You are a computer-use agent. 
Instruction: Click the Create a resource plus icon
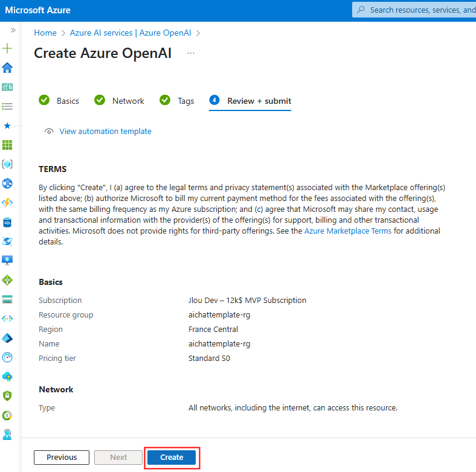(7, 48)
